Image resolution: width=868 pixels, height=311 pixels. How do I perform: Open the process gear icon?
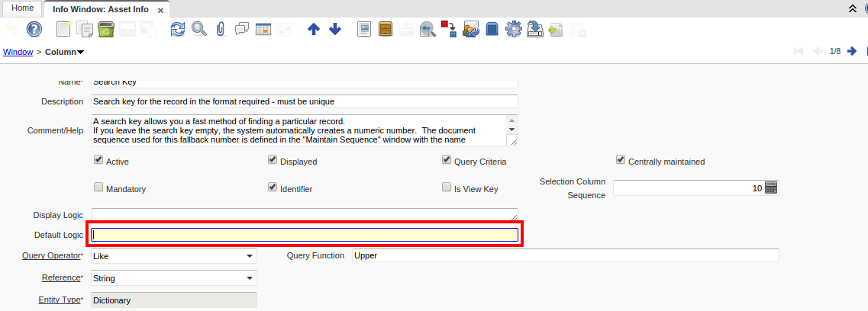coord(514,29)
